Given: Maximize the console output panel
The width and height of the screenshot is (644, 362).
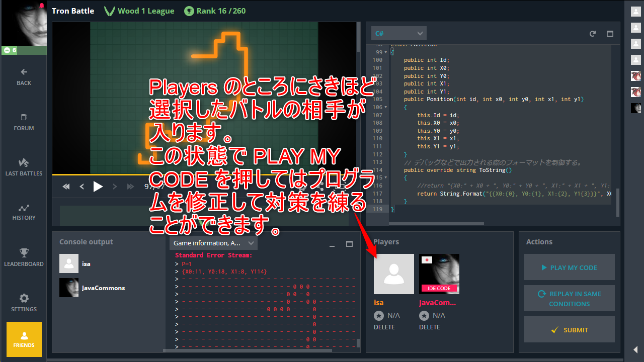Looking at the screenshot, I should tap(350, 244).
